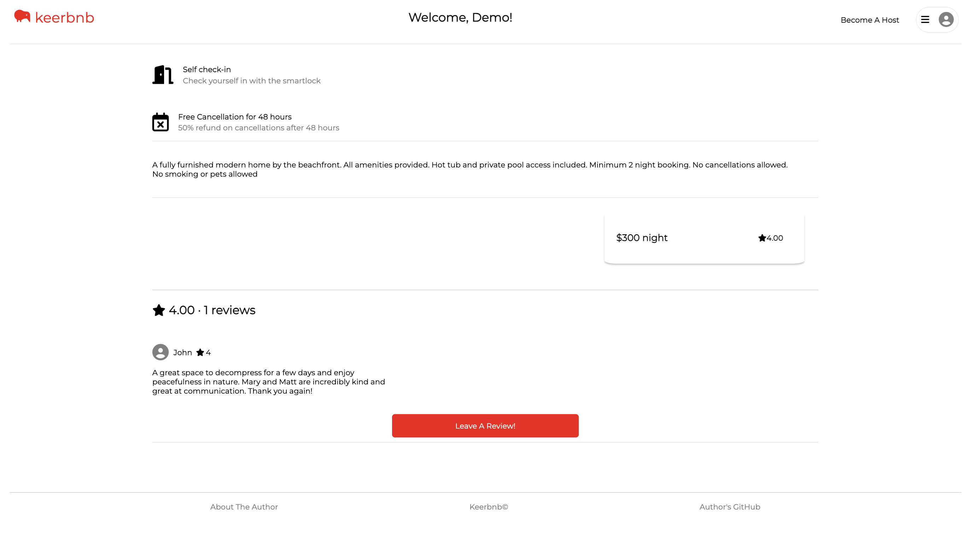The height and width of the screenshot is (547, 980).
Task: Click John's profile avatar icon
Action: pos(160,352)
